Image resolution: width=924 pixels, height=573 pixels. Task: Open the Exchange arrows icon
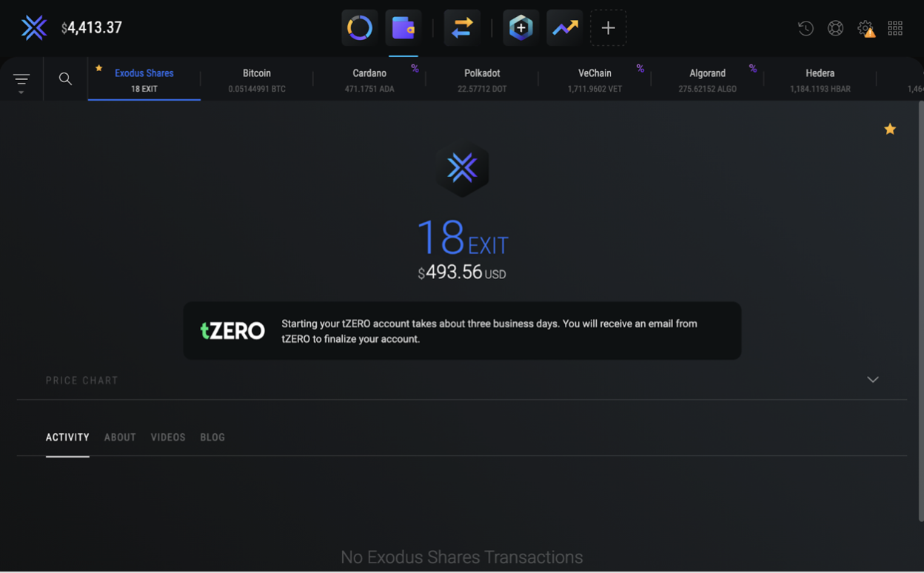(x=462, y=28)
